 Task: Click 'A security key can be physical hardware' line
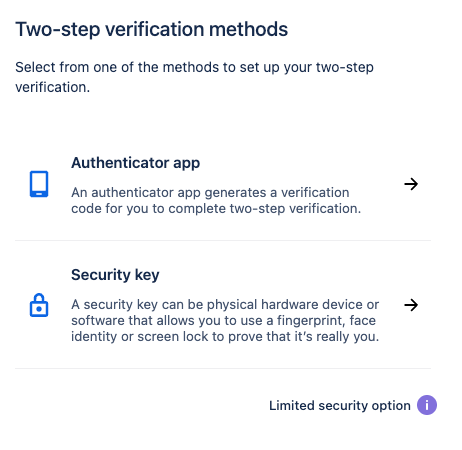click(225, 305)
